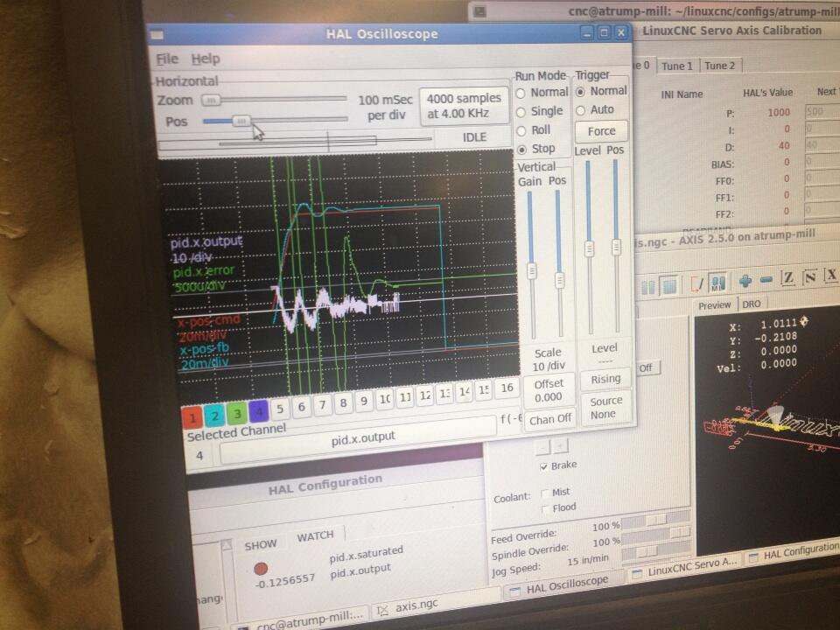Click the Trigger Pos slider handle
This screenshot has width=840, height=630.
point(617,247)
